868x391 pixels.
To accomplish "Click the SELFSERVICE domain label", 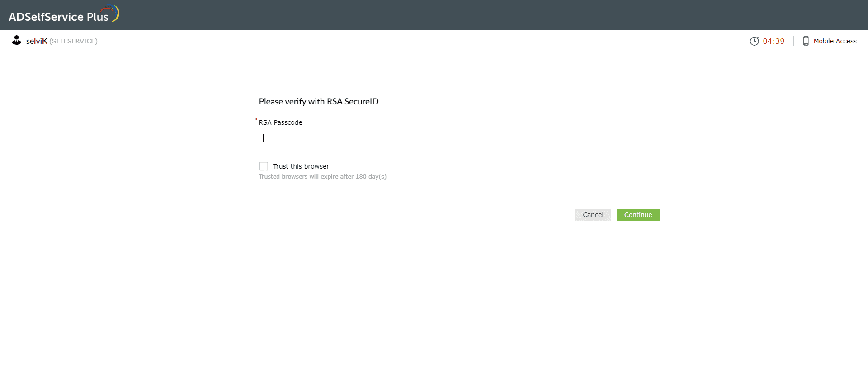I will tap(73, 41).
